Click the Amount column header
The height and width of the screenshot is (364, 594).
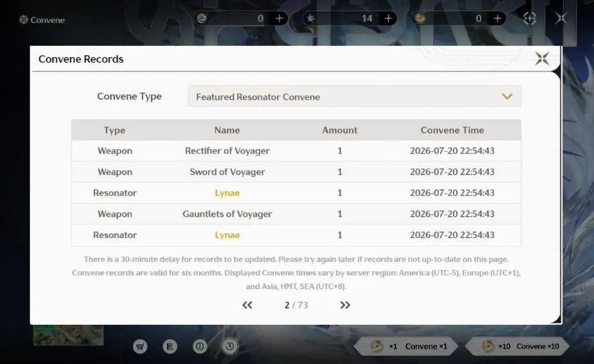[x=339, y=130]
